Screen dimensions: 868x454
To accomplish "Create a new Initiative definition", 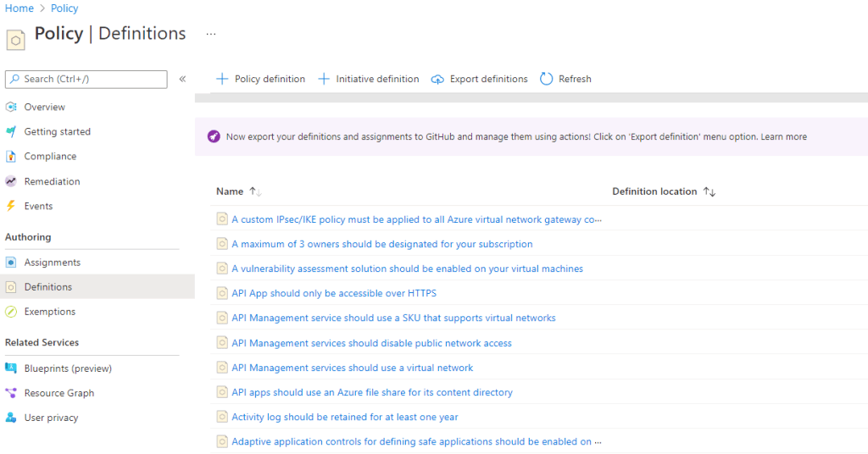I will [x=369, y=79].
